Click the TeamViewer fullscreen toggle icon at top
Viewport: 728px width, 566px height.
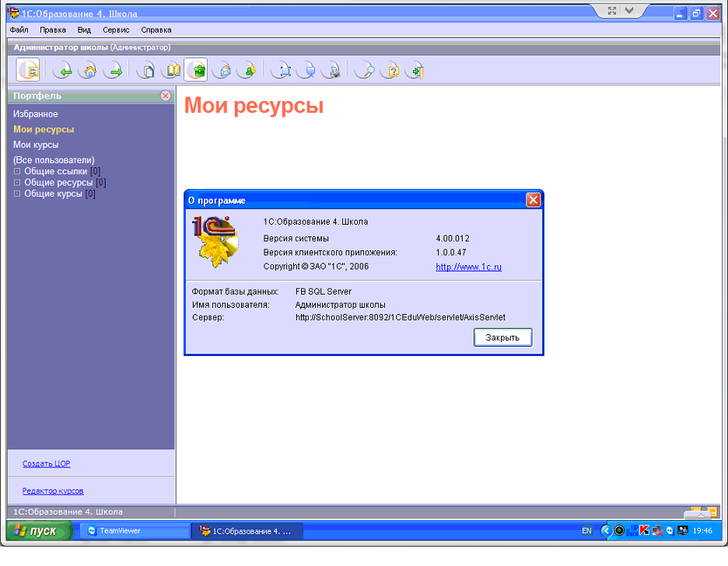[x=612, y=11]
